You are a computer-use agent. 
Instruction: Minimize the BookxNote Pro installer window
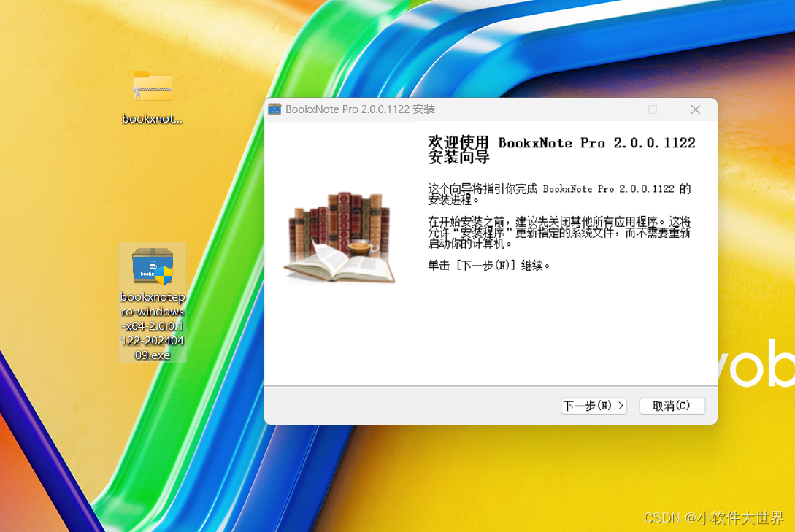pos(610,109)
